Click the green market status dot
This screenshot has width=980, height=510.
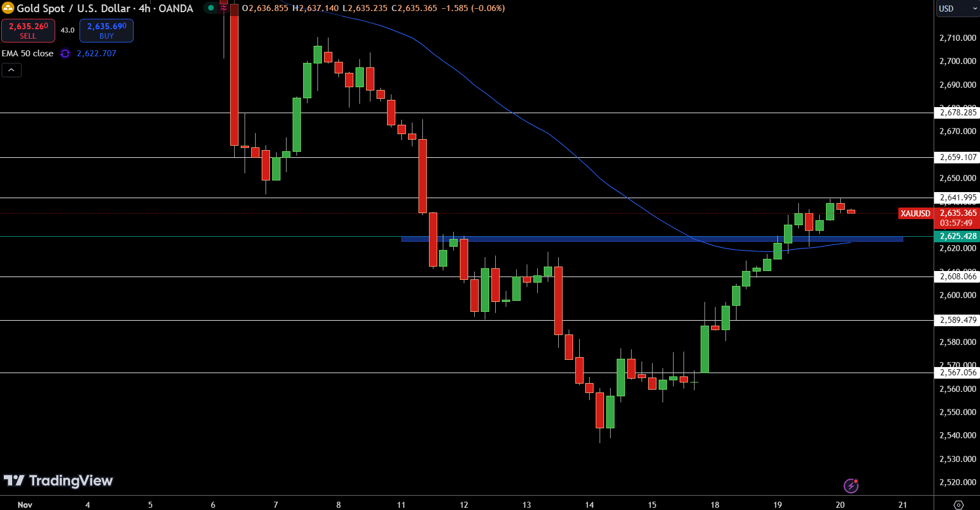click(211, 8)
